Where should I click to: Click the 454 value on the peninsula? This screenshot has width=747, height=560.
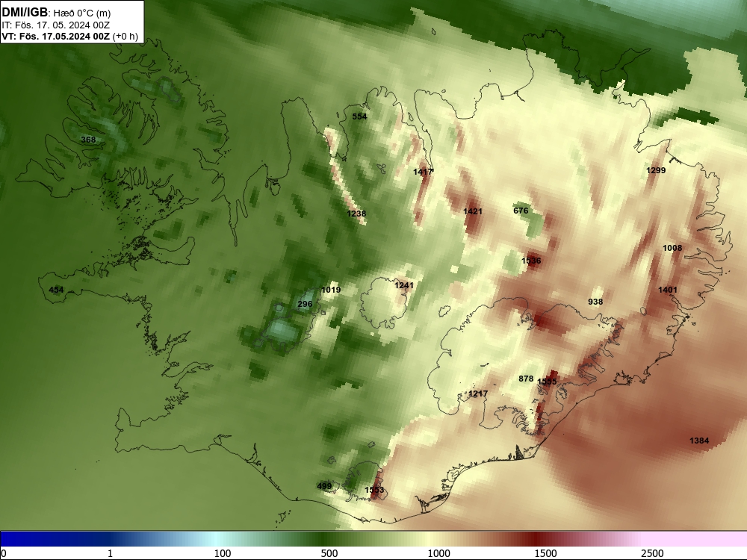tap(56, 290)
